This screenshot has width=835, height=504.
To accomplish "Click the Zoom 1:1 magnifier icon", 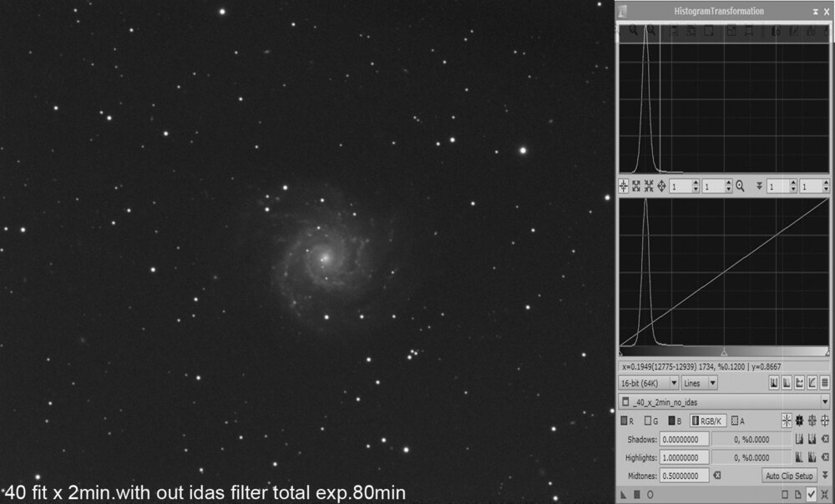I will (x=740, y=186).
